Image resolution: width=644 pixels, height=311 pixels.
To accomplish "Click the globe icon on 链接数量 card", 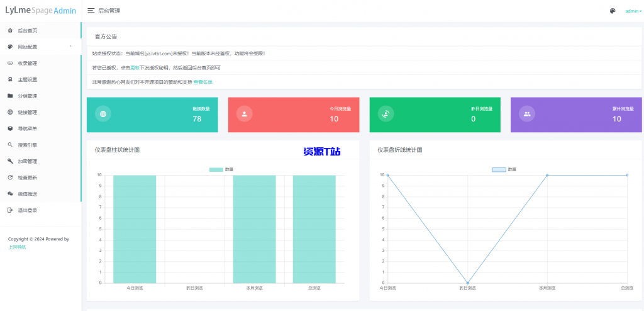I will click(x=103, y=115).
